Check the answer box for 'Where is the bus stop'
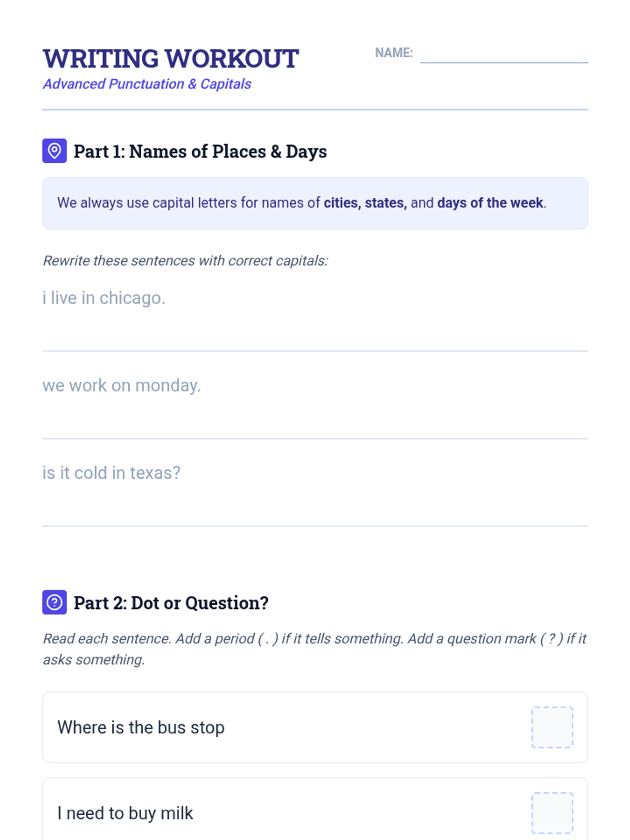The width and height of the screenshot is (630, 840). [x=552, y=727]
